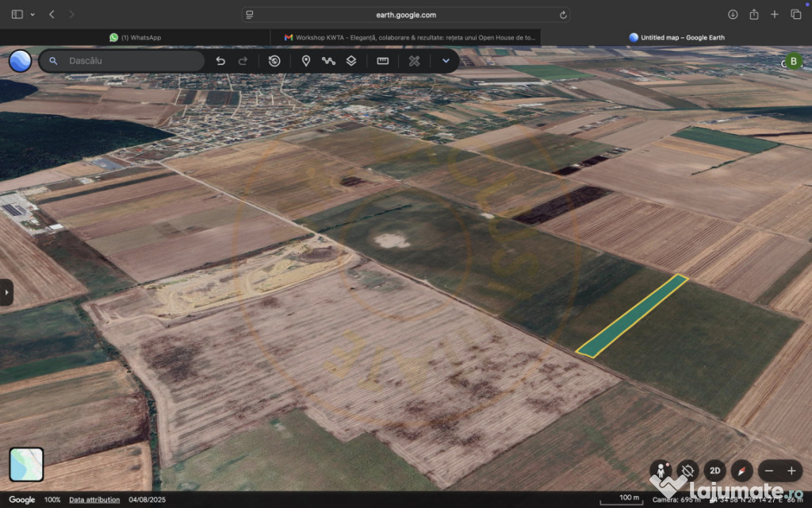
Task: Click the map style thumbnail preview
Action: 26,464
